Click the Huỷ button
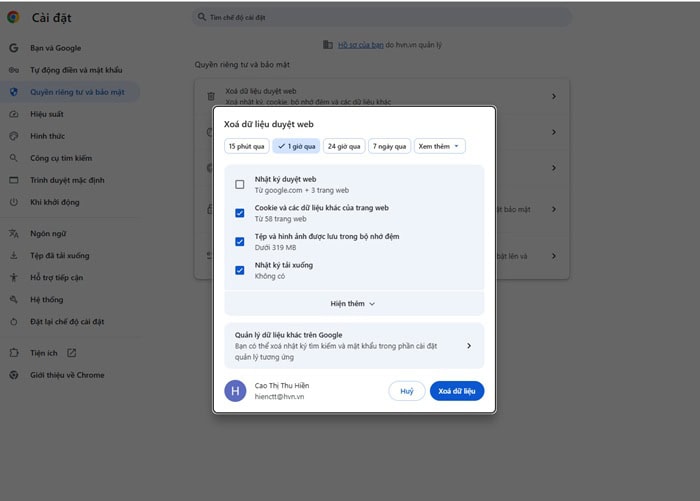This screenshot has width=700, height=501. pyautogui.click(x=407, y=391)
